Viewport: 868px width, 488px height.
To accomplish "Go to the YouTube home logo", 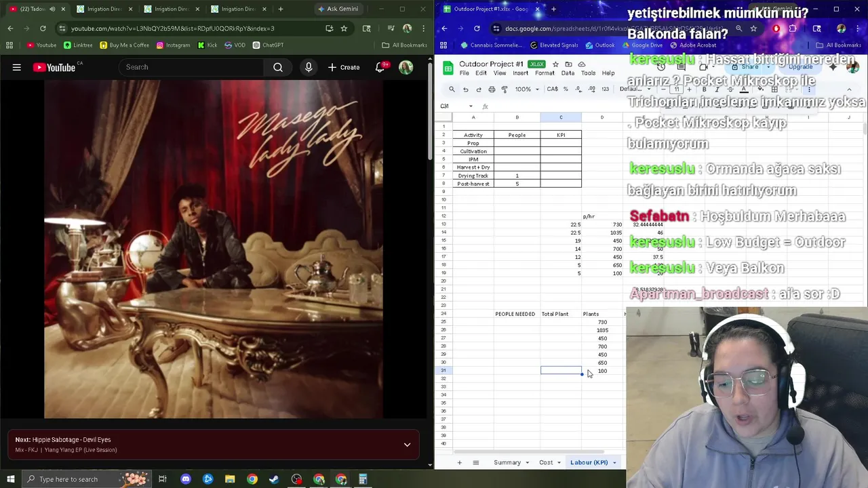I will [x=54, y=67].
